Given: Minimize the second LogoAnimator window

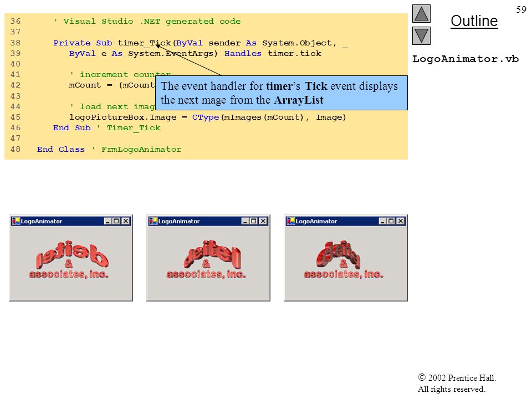Looking at the screenshot, I should point(245,221).
